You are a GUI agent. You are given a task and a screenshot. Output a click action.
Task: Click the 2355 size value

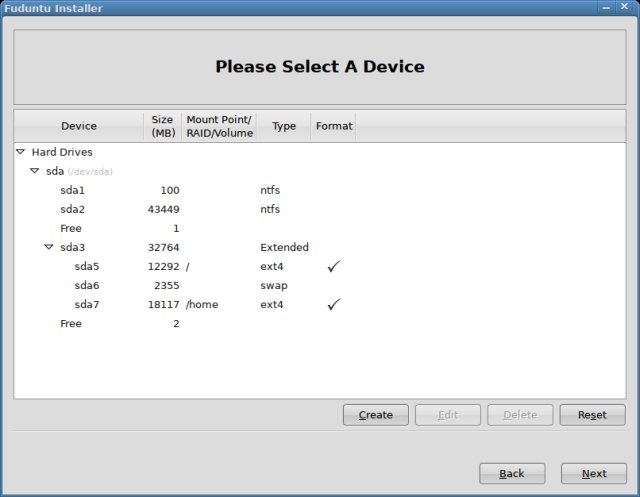[167, 285]
